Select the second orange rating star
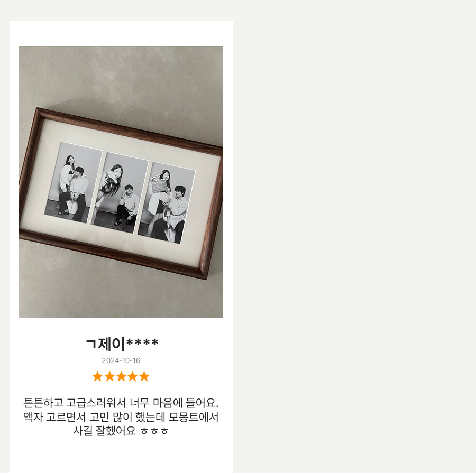The image size is (476, 473). [x=109, y=376]
